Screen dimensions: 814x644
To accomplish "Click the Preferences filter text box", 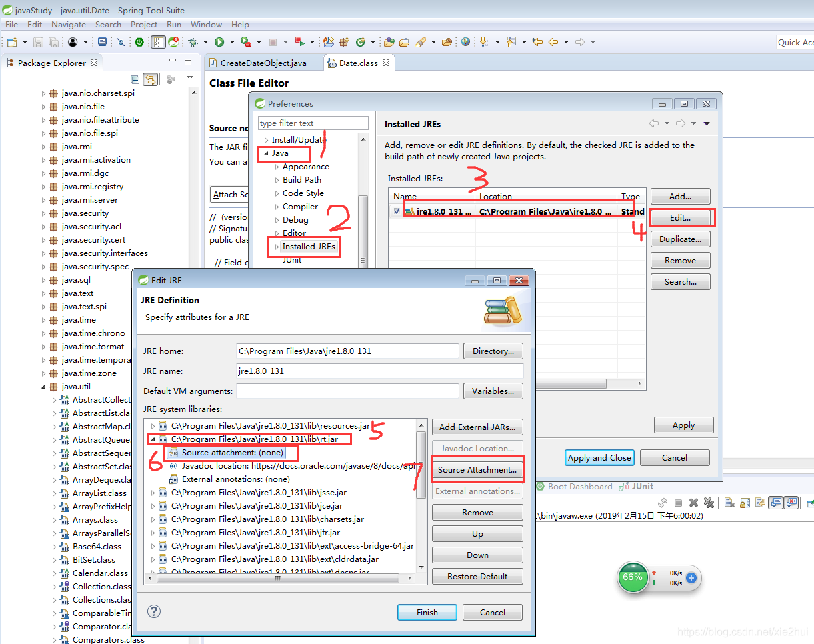I will point(313,123).
